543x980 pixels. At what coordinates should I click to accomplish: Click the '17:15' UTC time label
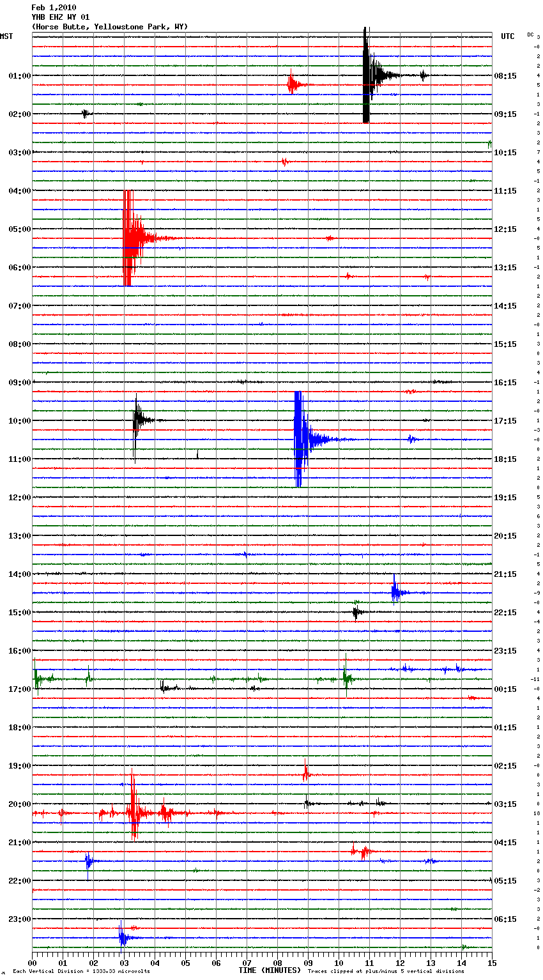[505, 421]
